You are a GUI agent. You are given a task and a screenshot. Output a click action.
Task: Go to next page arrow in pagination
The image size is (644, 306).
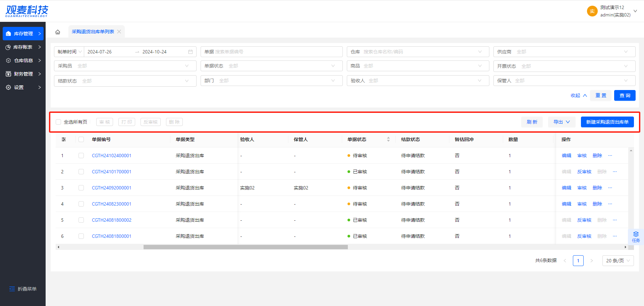coord(592,261)
